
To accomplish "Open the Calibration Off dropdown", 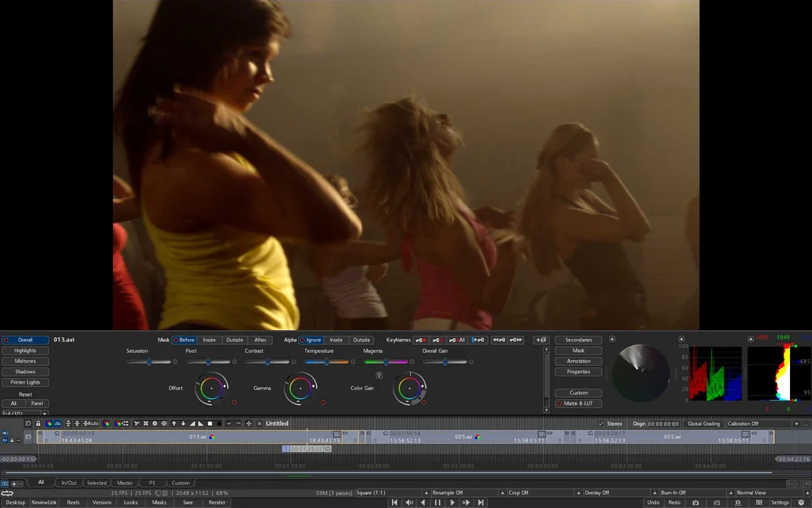I will [x=762, y=423].
